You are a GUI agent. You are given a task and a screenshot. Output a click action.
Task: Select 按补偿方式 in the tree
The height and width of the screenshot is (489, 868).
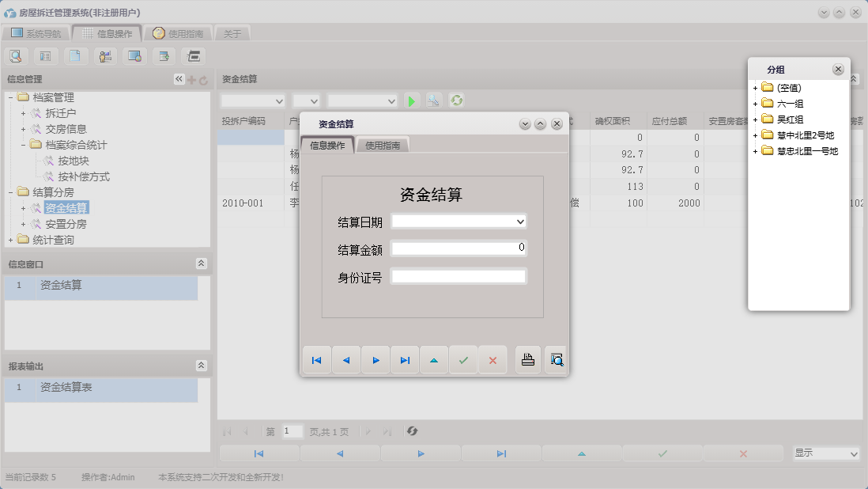click(x=84, y=176)
